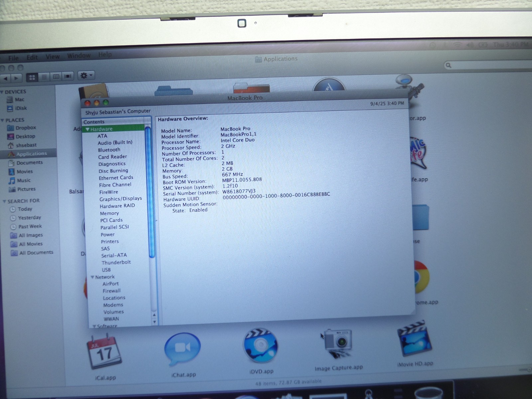532x399 pixels.
Task: Open Dropbox folder in sidebar
Action: pos(22,128)
